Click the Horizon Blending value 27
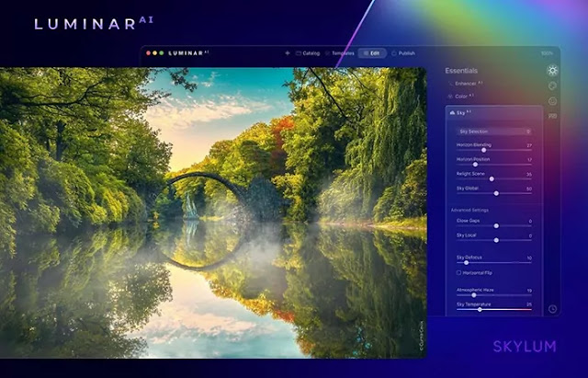 (x=529, y=145)
